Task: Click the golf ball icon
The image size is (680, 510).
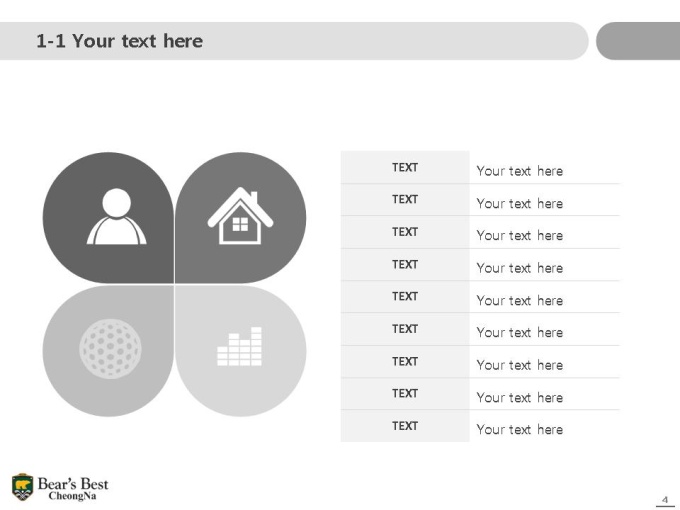Action: [x=110, y=349]
